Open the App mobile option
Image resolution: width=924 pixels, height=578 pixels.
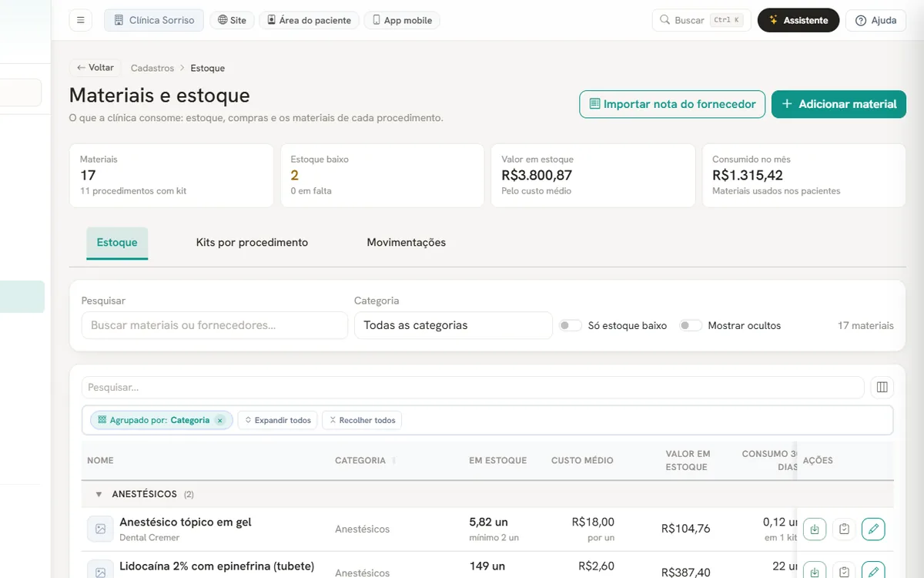[x=401, y=20]
